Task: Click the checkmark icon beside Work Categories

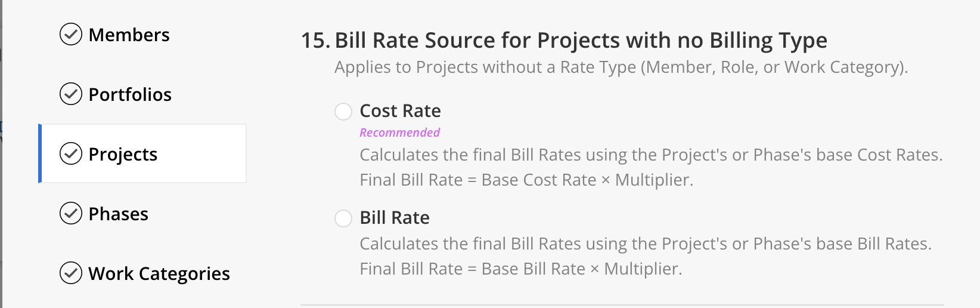Action: (x=71, y=273)
